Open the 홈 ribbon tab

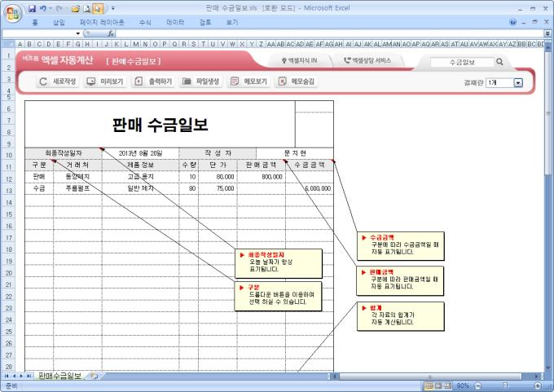coord(35,22)
